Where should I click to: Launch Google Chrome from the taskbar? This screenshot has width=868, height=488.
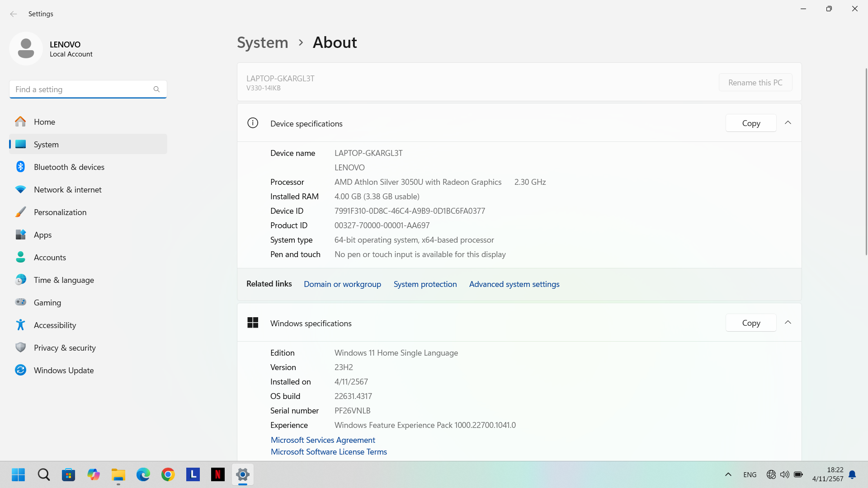click(x=168, y=474)
